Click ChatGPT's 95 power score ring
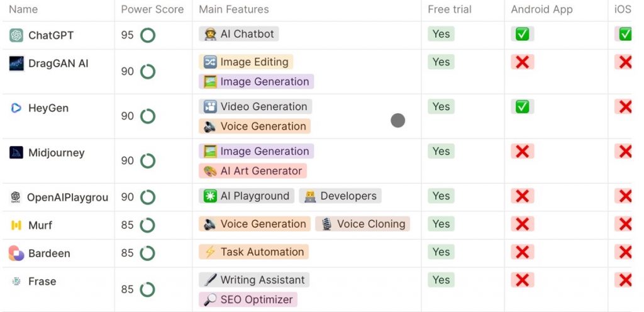The width and height of the screenshot is (644, 312). [x=148, y=35]
